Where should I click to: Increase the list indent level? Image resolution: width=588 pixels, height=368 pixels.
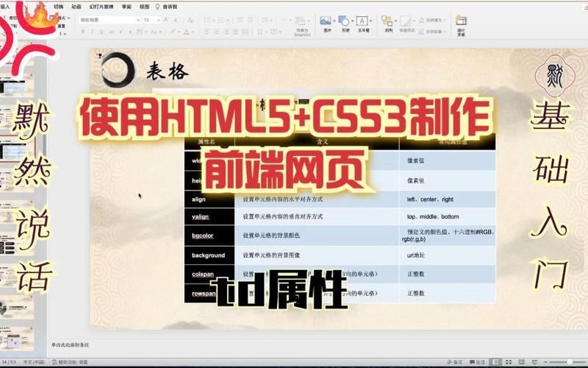point(250,20)
